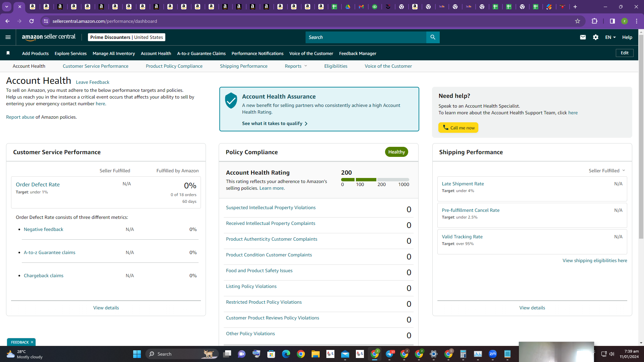Click the Amazon Seller Central logo

49,37
